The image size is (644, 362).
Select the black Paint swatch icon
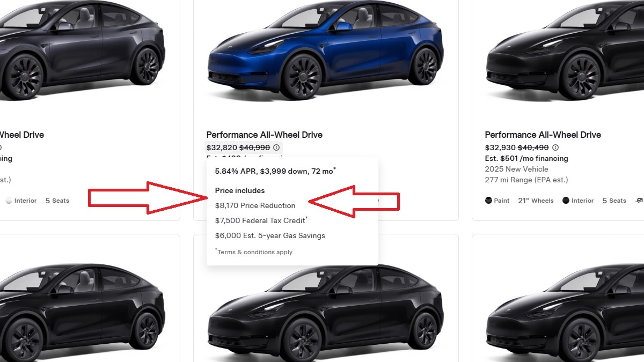click(488, 201)
